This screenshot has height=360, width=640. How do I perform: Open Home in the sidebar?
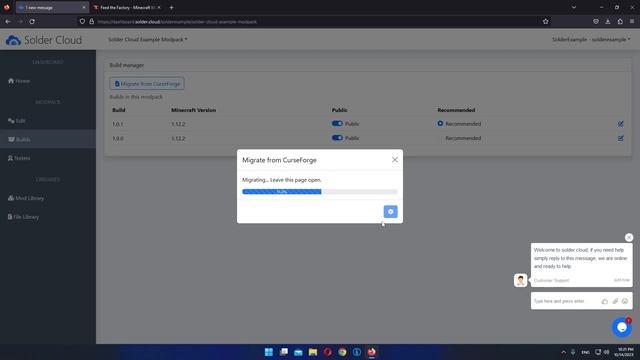click(x=19, y=81)
